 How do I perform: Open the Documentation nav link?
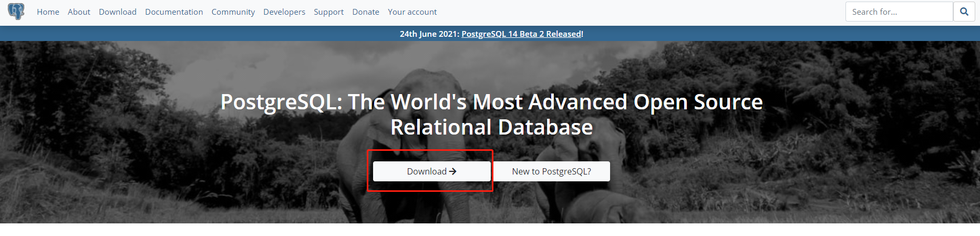click(174, 12)
